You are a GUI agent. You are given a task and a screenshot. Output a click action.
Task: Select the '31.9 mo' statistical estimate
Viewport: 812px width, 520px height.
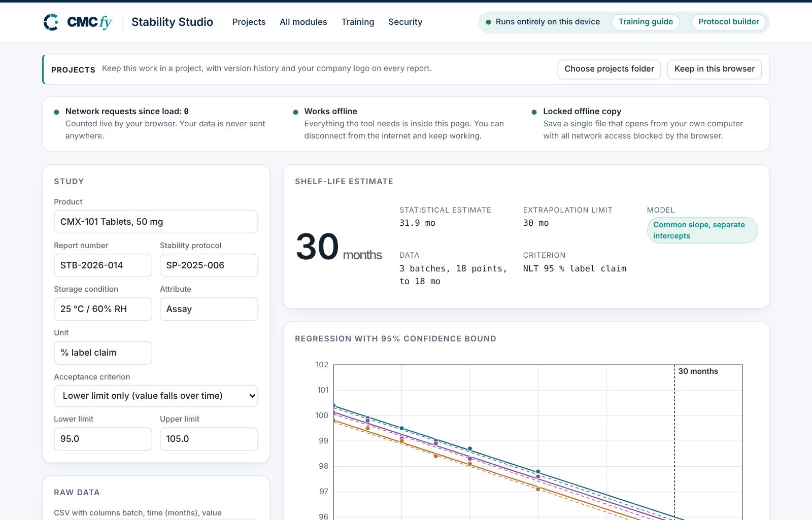pos(417,223)
